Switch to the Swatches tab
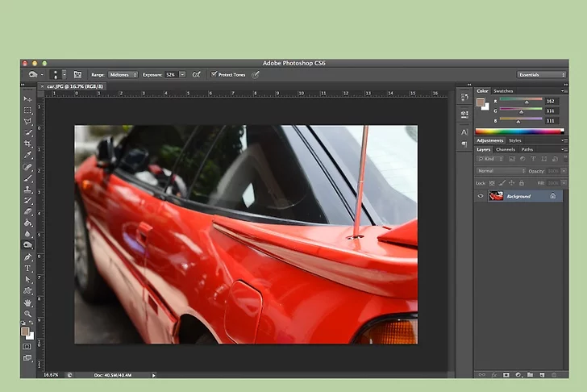This screenshot has width=587, height=392. 503,91
